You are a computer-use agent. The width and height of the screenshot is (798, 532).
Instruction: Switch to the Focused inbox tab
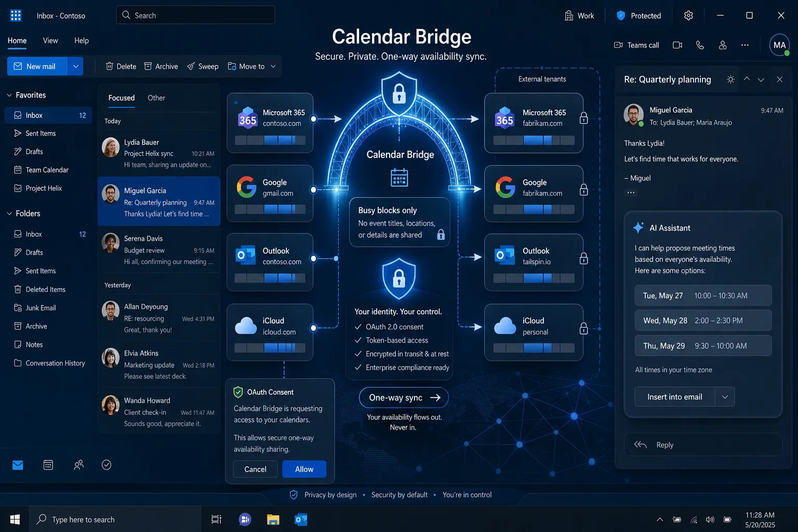[x=122, y=98]
